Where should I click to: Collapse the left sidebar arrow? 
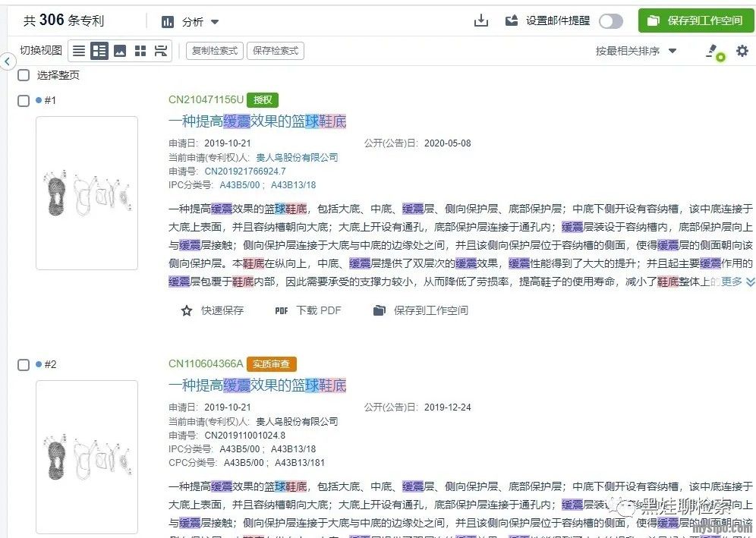[x=8, y=61]
